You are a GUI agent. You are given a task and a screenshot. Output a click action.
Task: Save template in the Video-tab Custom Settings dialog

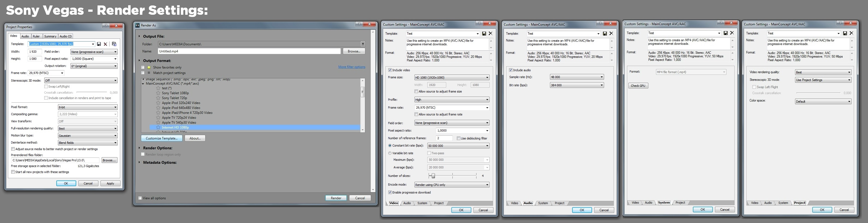484,34
